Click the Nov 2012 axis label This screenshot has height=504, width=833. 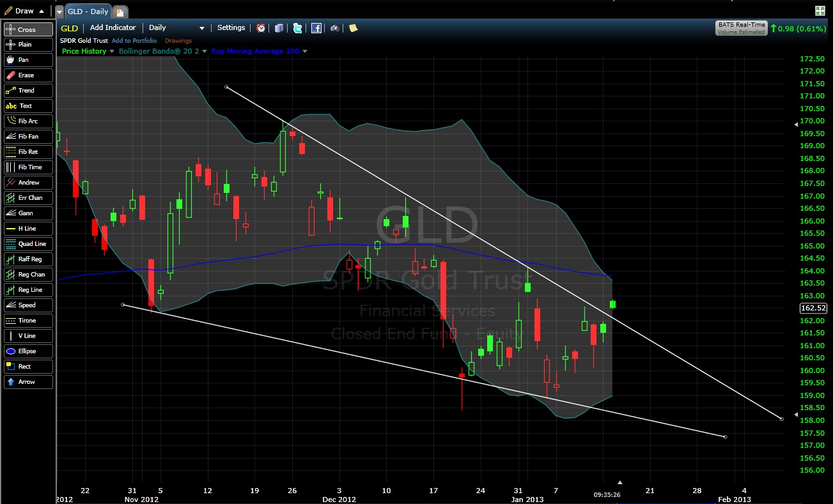[141, 499]
